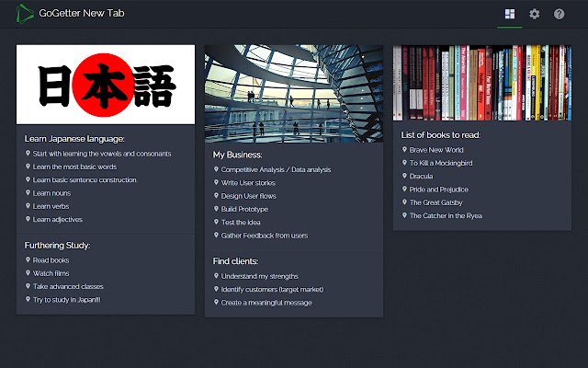The image size is (588, 368).
Task: Open the dashboard grid view icon
Action: tap(510, 14)
